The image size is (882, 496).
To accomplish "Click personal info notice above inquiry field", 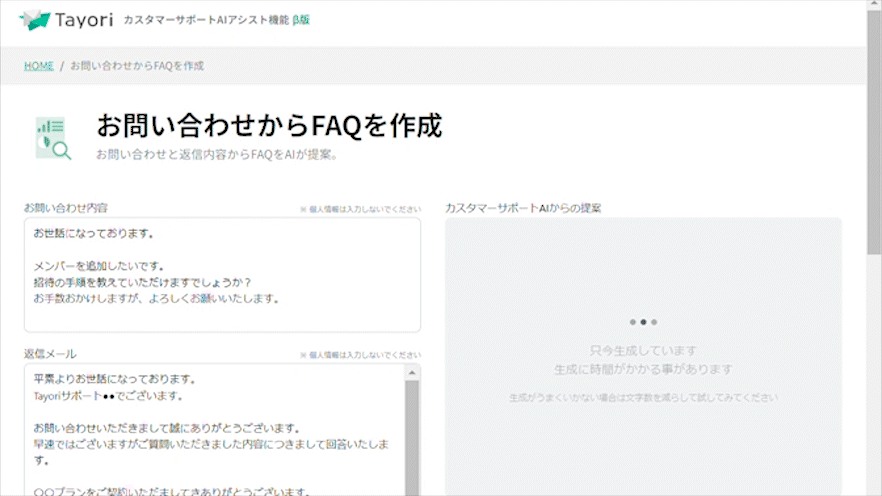I will (360, 209).
